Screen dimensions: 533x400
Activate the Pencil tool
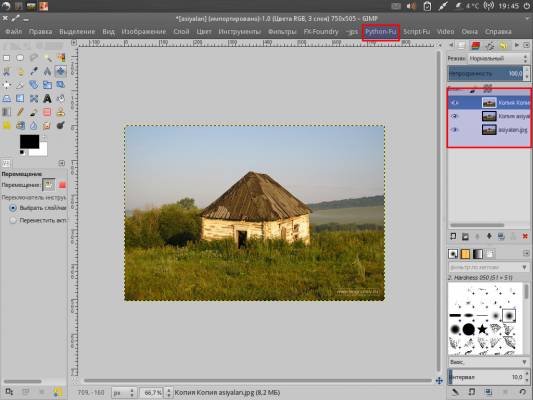(x=20, y=112)
